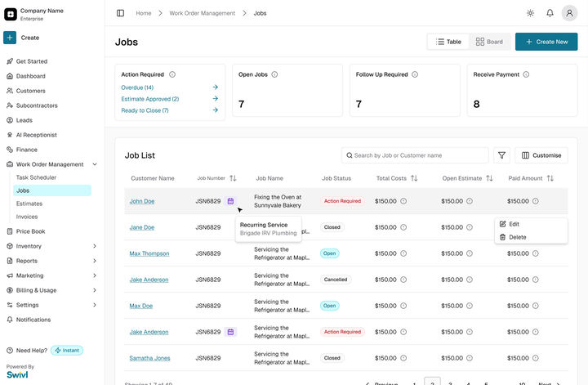Go to Home breadcrumb
This screenshot has height=385, width=588.
click(x=144, y=13)
